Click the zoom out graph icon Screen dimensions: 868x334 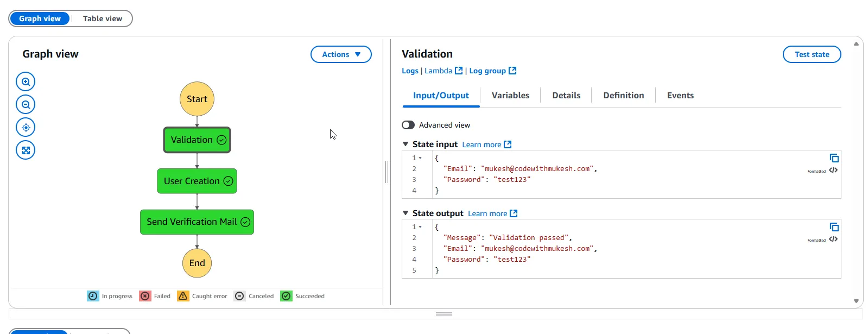coord(26,105)
